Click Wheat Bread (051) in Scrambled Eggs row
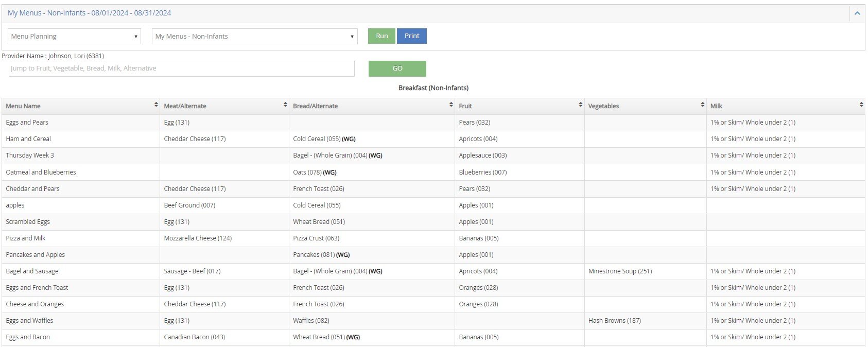This screenshot has height=347, width=868. (x=319, y=222)
